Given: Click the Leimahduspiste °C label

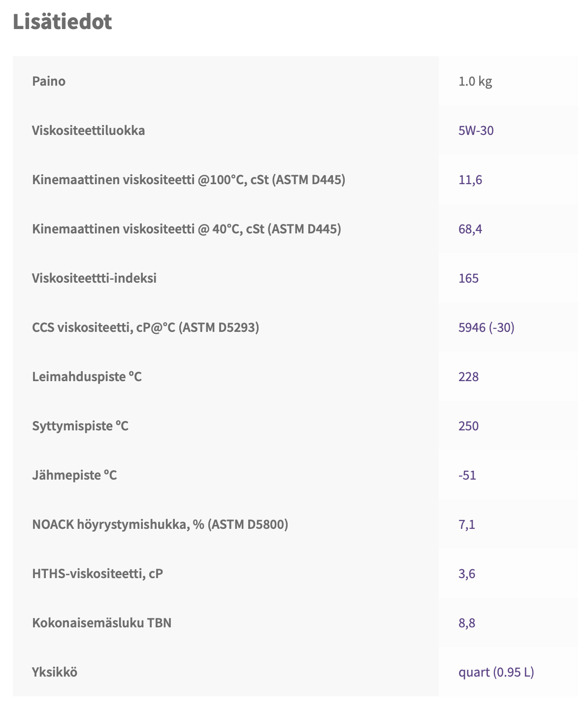Looking at the screenshot, I should click(x=87, y=377).
